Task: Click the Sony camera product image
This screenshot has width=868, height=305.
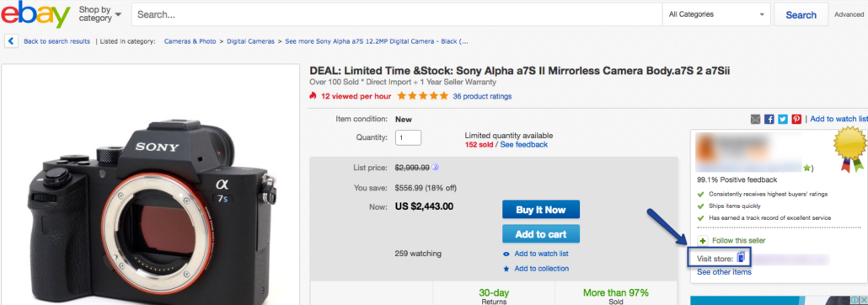Action: tap(151, 206)
